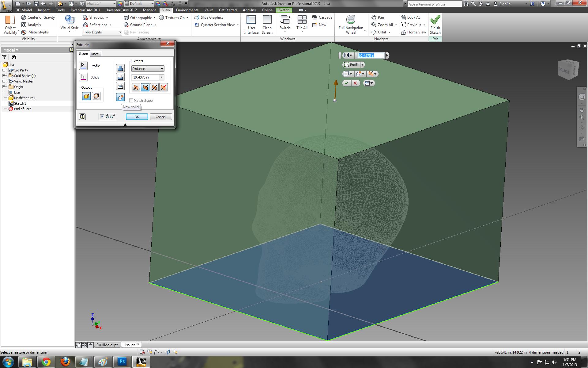Click Sign In in the title bar
This screenshot has height=368, width=588.
coord(502,4)
